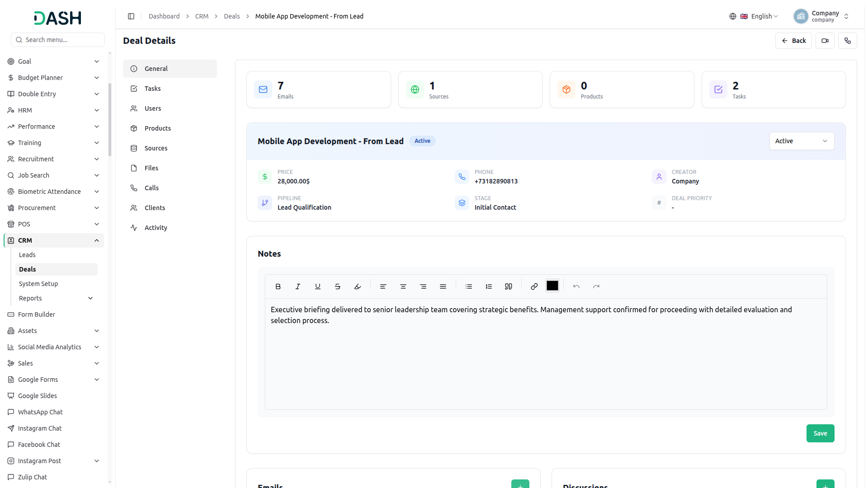Toggle the highlighter tool in Notes
The height and width of the screenshot is (488, 868).
tap(358, 286)
